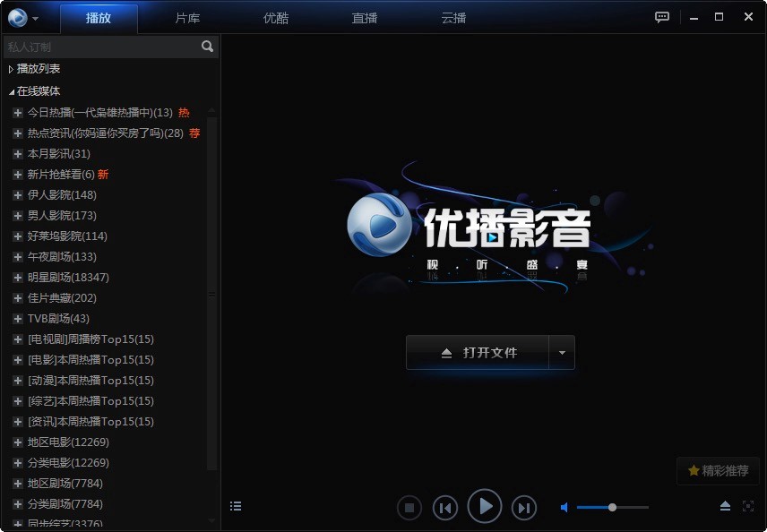Expand 地区剧场(7784) plus icon
The width and height of the screenshot is (767, 532).
[18, 484]
